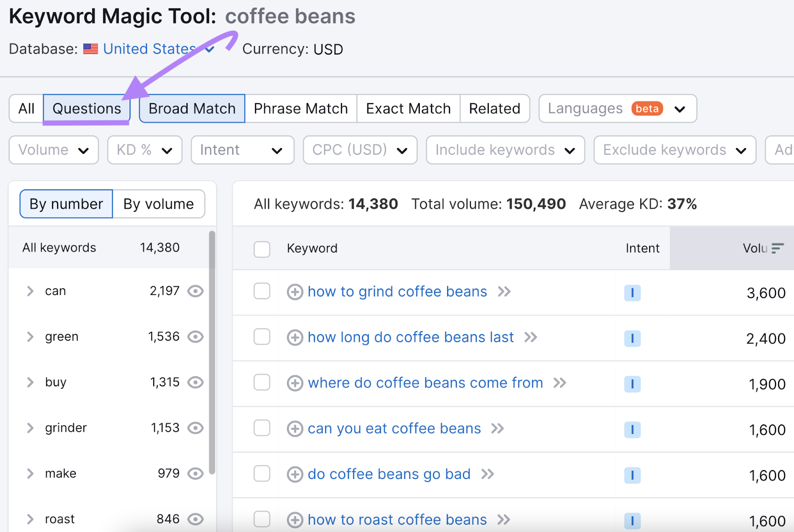Open the "how long do coffee beans last" keyword link
The image size is (794, 532).
coord(410,337)
